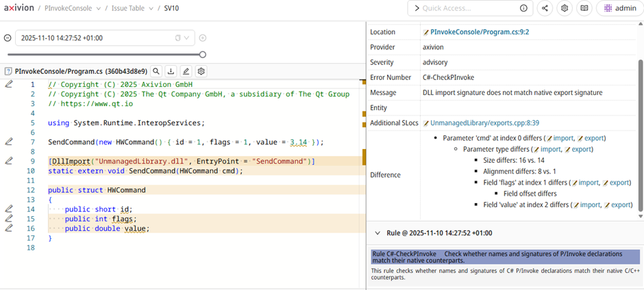Image resolution: width=644 pixels, height=290 pixels.
Task: Collapse the Rule @ 2025-11-10 section
Action: click(377, 233)
